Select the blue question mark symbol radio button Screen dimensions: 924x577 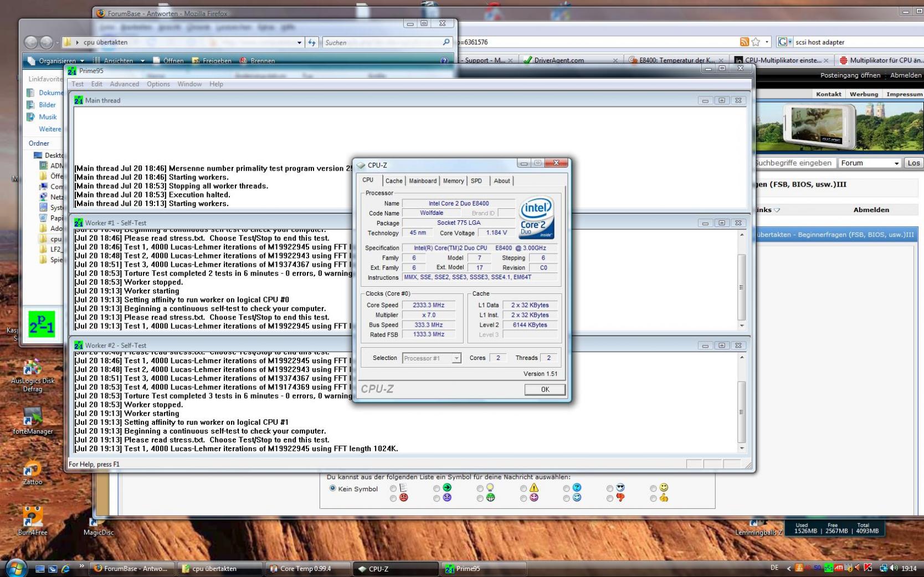[567, 488]
